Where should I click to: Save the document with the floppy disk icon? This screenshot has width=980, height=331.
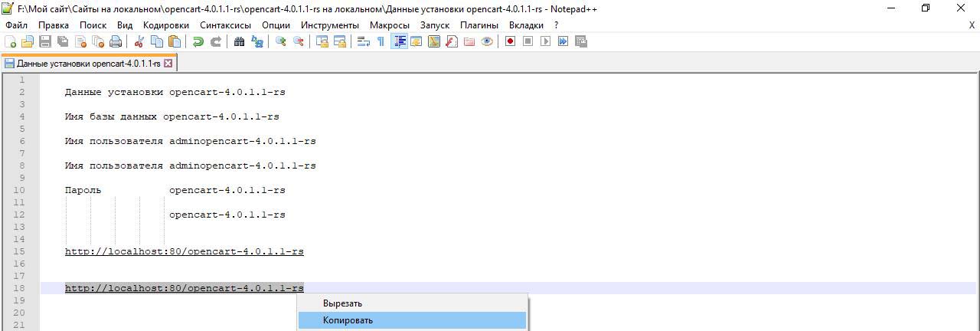point(45,41)
